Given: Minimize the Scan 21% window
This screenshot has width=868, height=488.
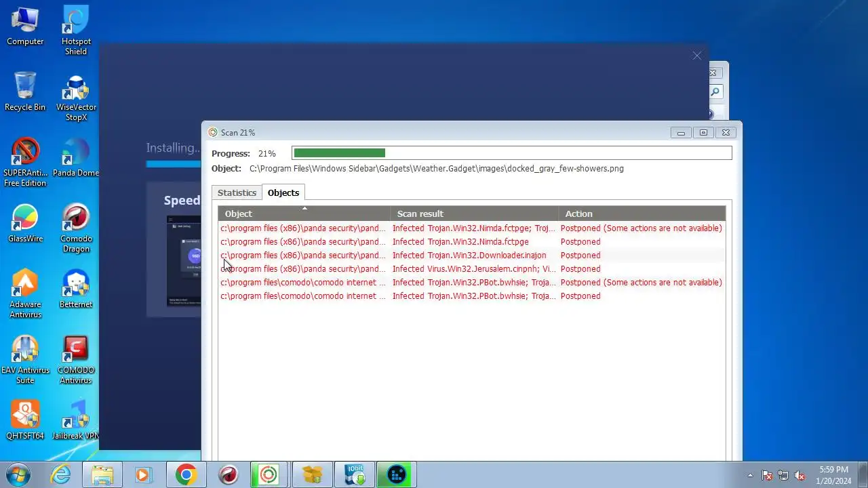Looking at the screenshot, I should point(681,133).
